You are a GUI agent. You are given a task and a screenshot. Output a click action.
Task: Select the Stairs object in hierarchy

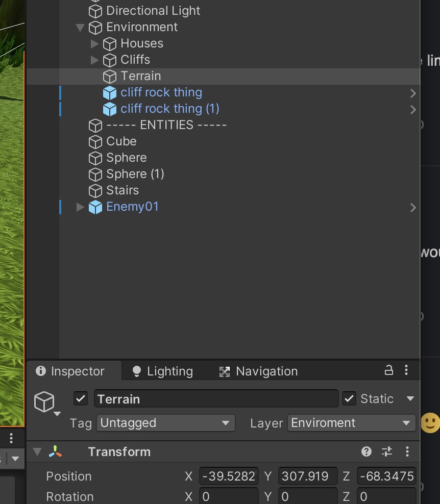click(x=123, y=190)
